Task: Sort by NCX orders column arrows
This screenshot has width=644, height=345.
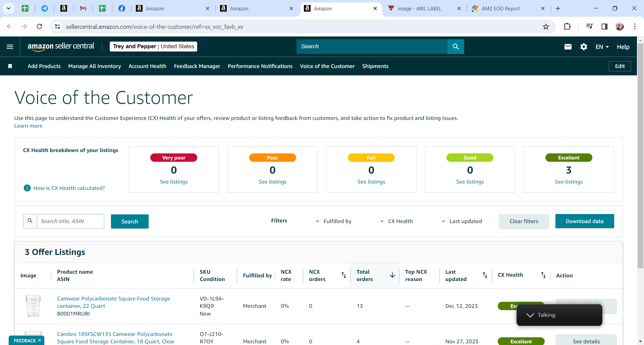Action: [x=343, y=275]
